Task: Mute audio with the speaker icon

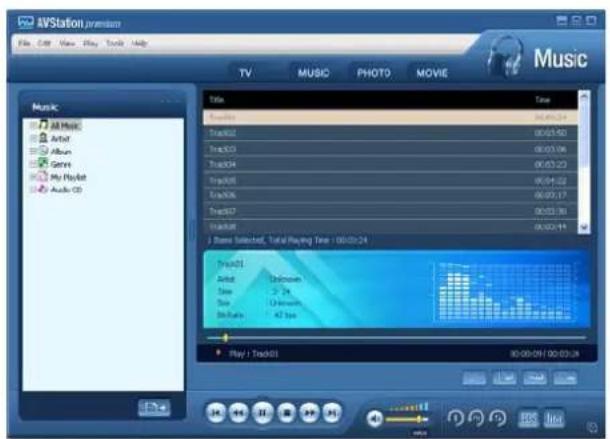Action: pos(375,419)
